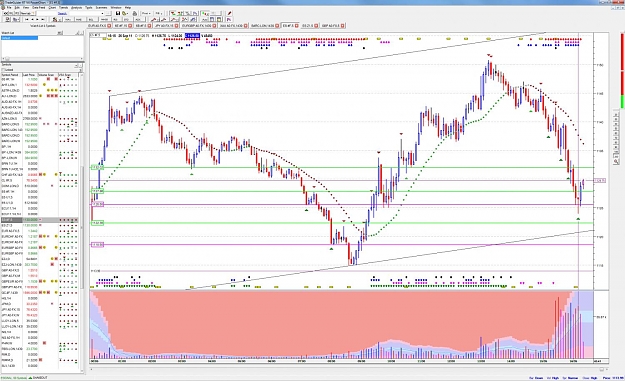Click the red-green arrows icon after Fill
Viewport: 625px width, 381px height.
173,14
